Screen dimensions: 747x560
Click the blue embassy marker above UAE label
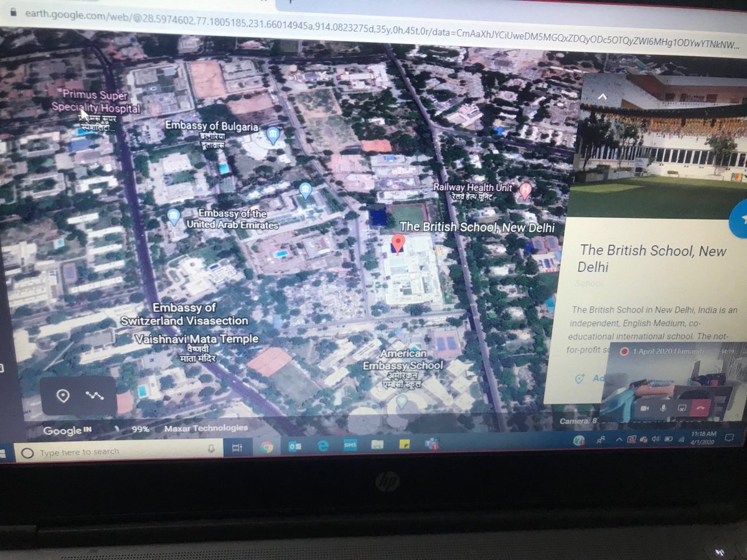coord(305,190)
